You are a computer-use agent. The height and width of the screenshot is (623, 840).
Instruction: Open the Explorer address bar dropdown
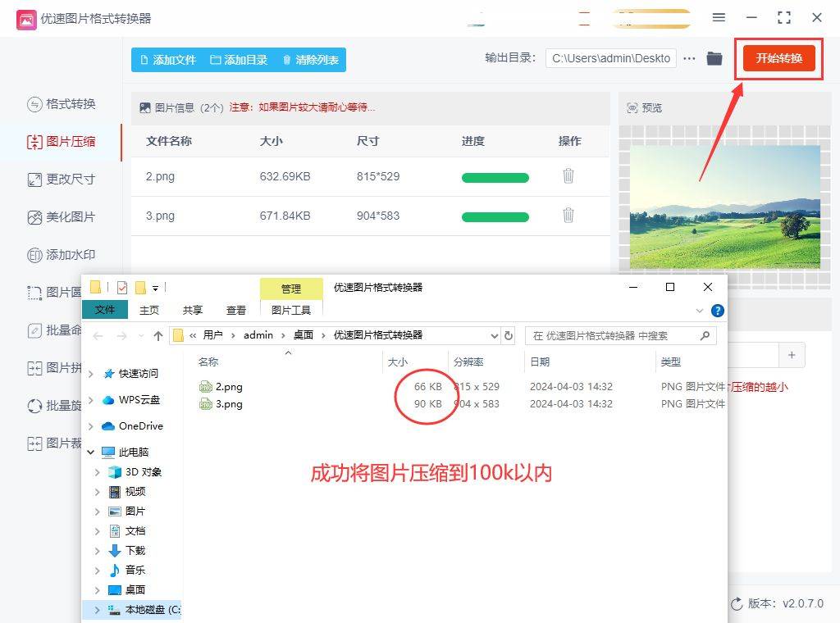(495, 335)
